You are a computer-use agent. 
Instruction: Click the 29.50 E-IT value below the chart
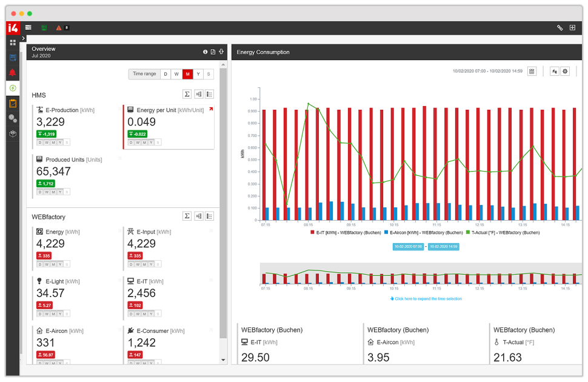pos(255,357)
